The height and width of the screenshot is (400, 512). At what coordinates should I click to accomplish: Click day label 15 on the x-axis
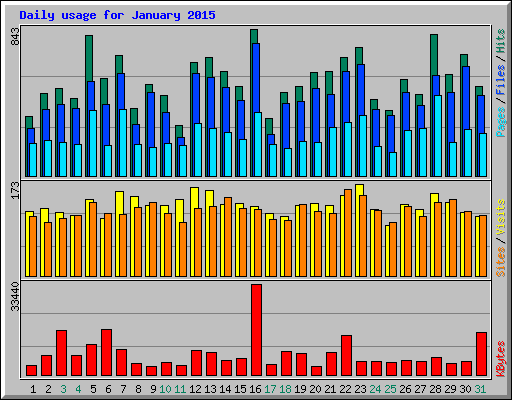240,389
